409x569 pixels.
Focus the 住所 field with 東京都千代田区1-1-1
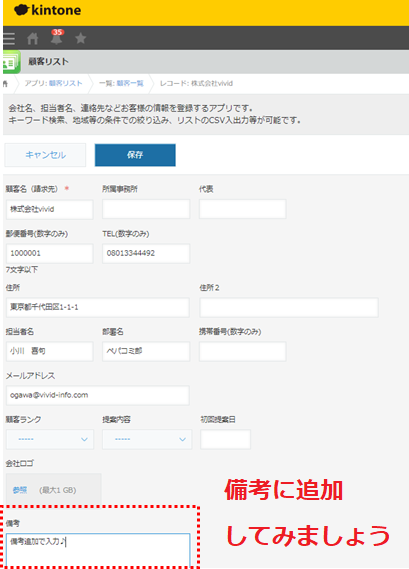[x=98, y=307]
